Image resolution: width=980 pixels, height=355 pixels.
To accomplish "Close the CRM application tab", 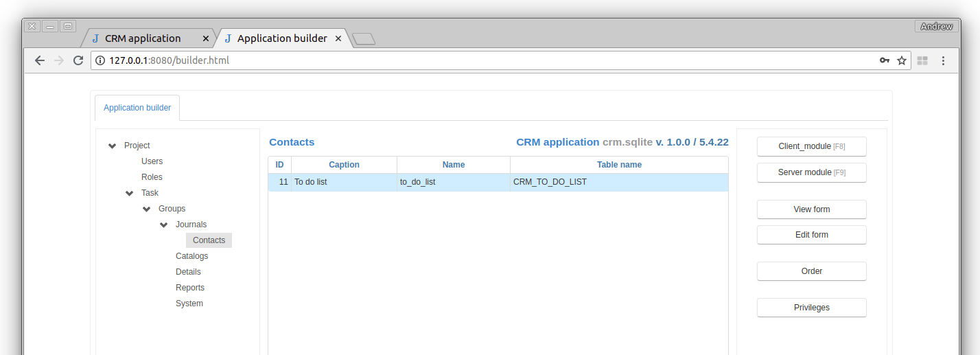I will coord(207,38).
